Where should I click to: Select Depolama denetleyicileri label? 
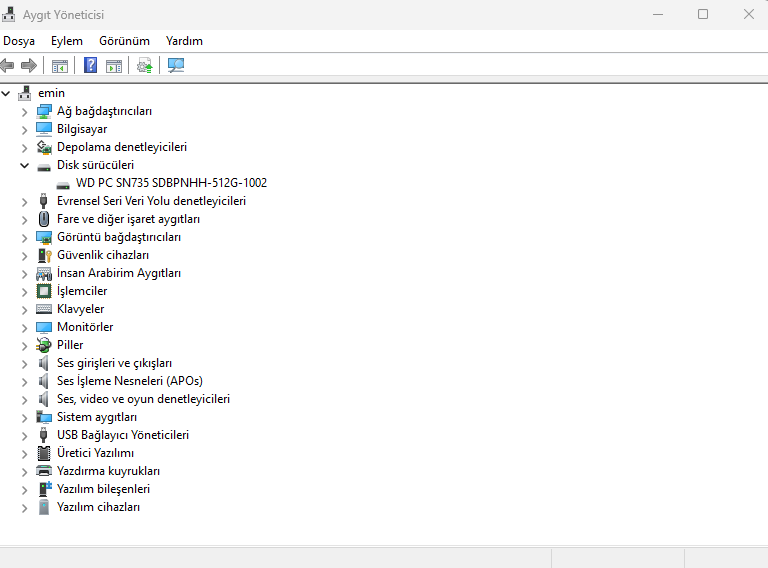point(122,147)
